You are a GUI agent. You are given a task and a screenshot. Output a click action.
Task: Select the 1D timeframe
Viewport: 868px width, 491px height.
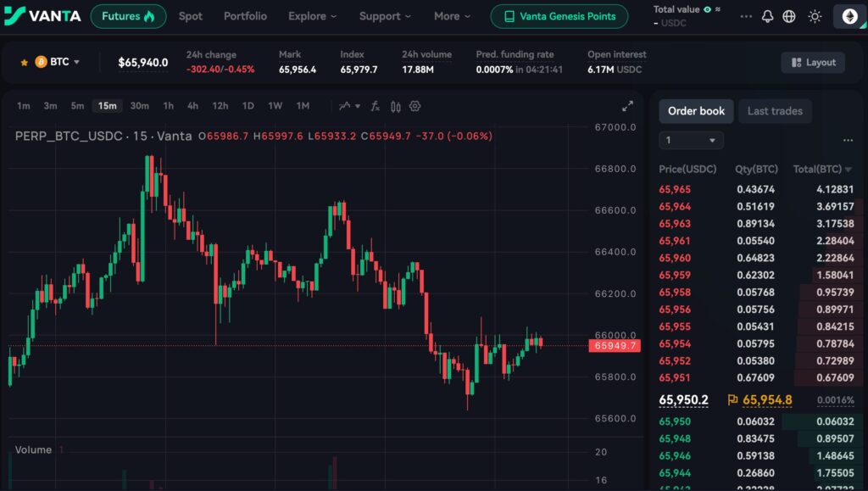(x=248, y=106)
